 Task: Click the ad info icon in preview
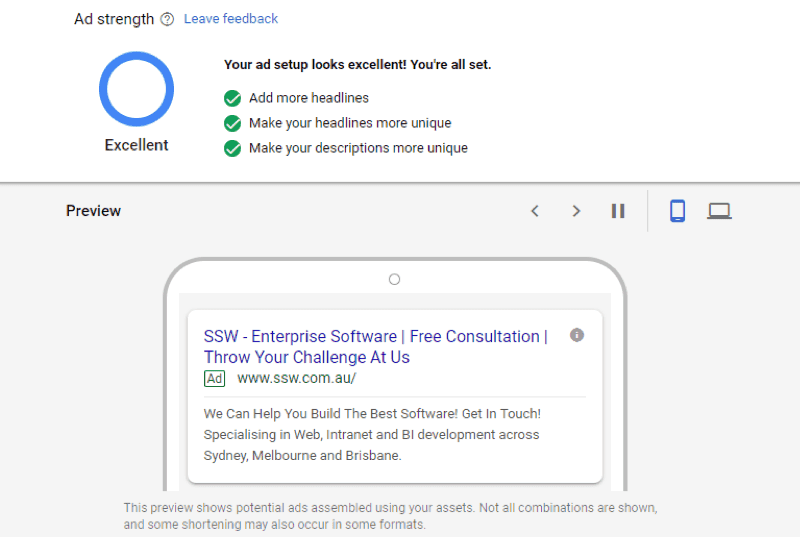tap(577, 335)
